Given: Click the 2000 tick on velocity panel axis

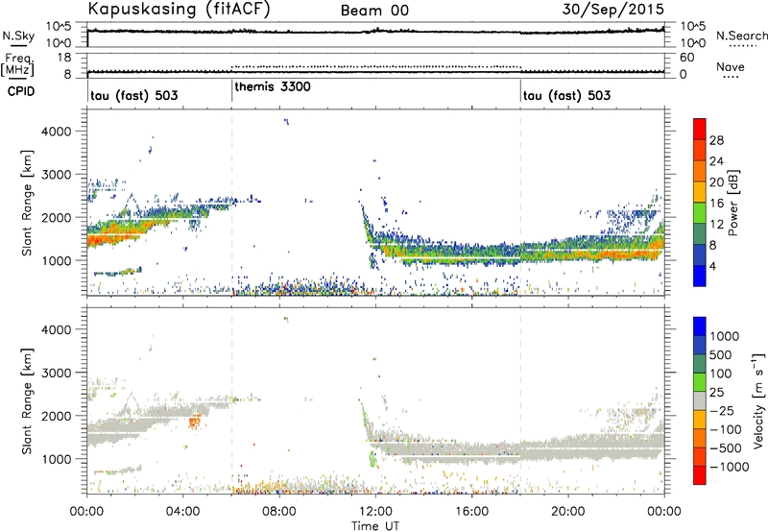Looking at the screenshot, I should tap(57, 416).
